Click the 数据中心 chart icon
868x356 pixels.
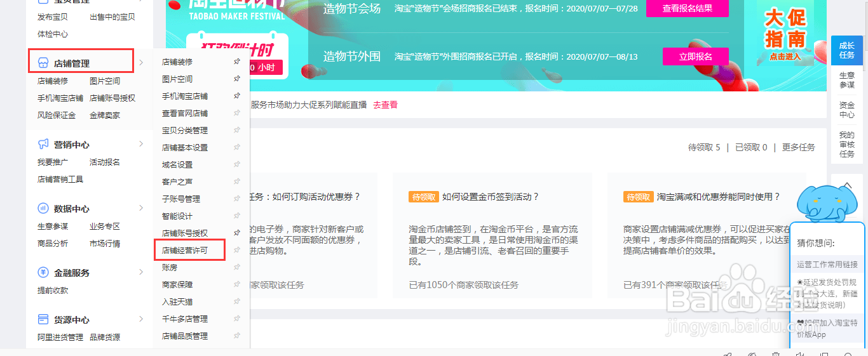(43, 208)
